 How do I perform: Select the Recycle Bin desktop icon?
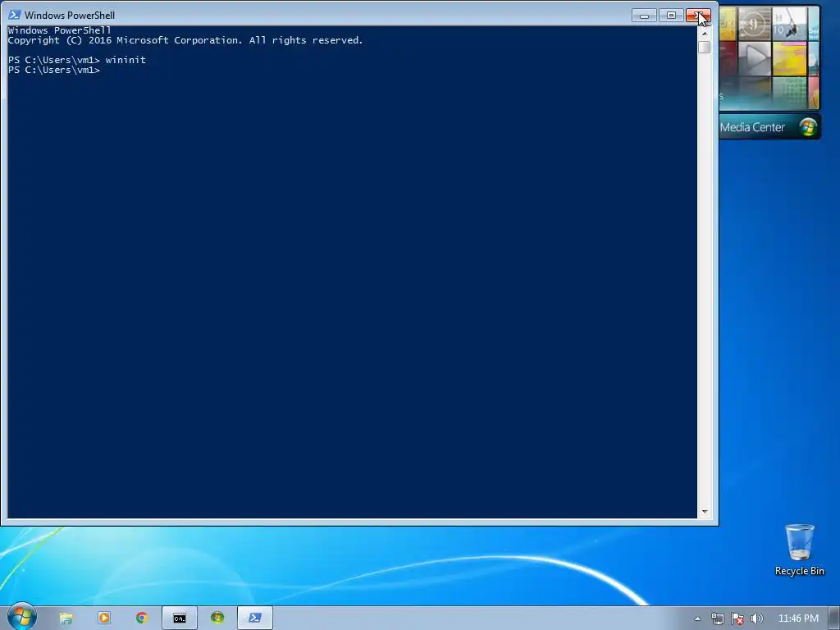[x=799, y=550]
